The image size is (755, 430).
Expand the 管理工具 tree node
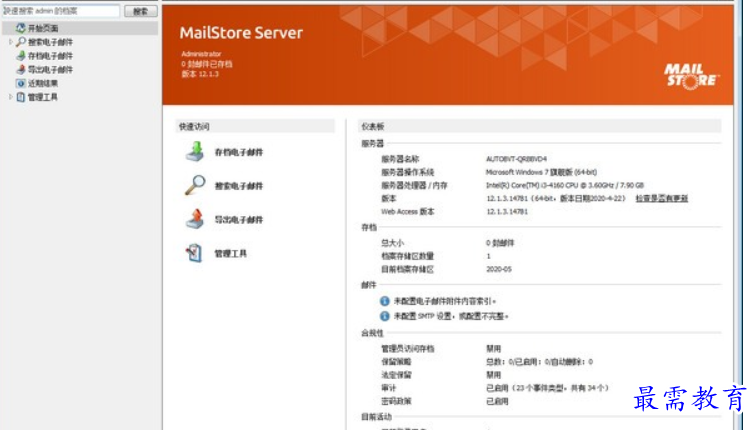click(x=11, y=97)
